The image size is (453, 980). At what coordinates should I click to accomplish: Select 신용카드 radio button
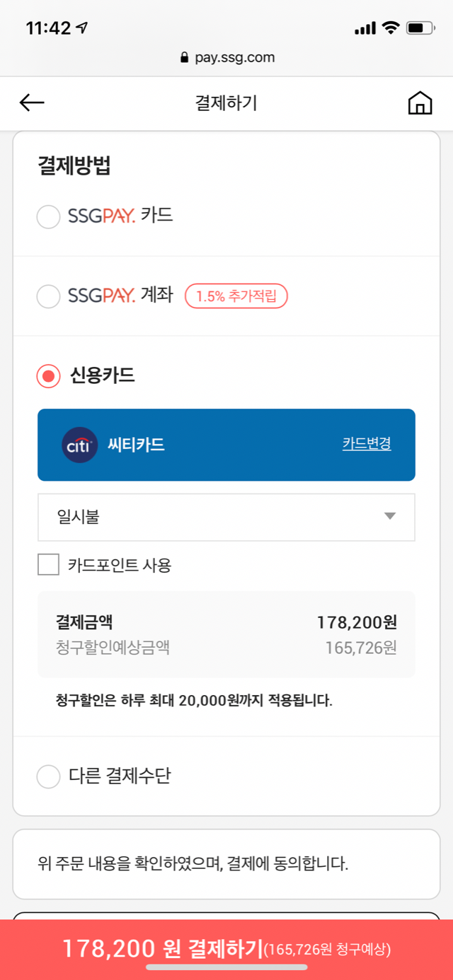(48, 376)
